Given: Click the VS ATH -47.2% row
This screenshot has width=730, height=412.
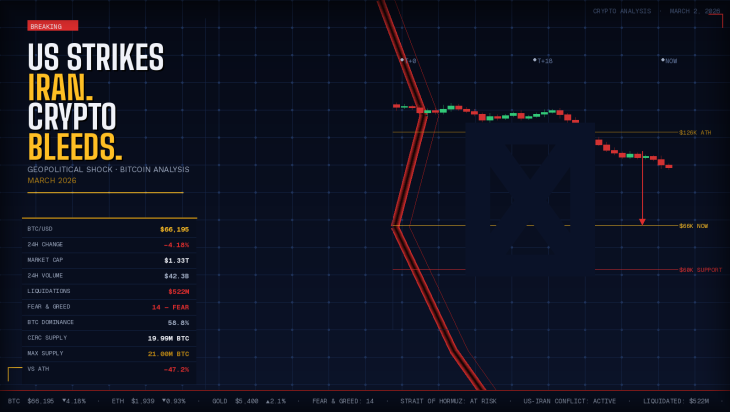Looking at the screenshot, I should point(108,369).
